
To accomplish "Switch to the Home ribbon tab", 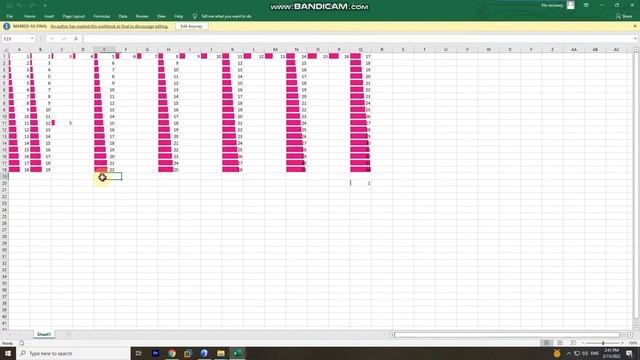I will tap(29, 16).
